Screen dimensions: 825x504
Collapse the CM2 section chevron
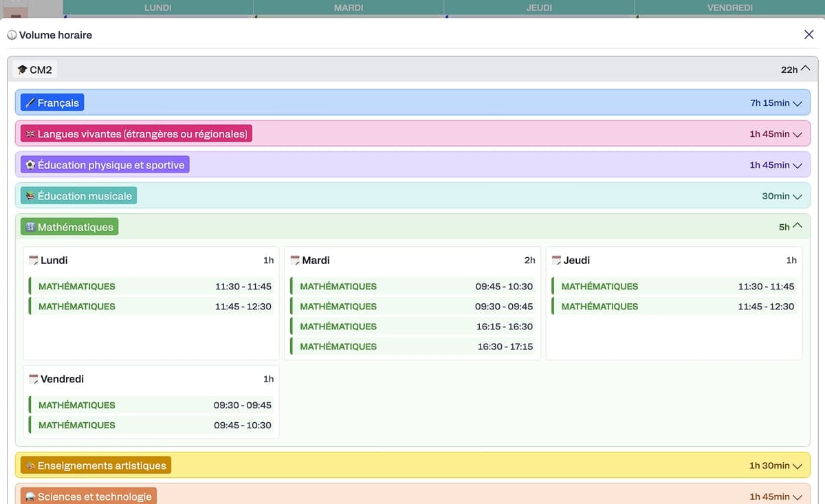805,69
